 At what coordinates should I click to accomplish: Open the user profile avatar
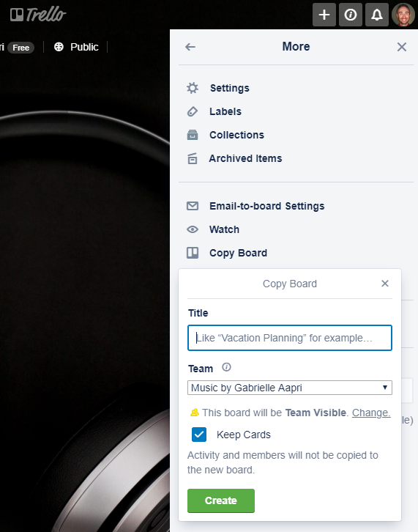click(403, 15)
